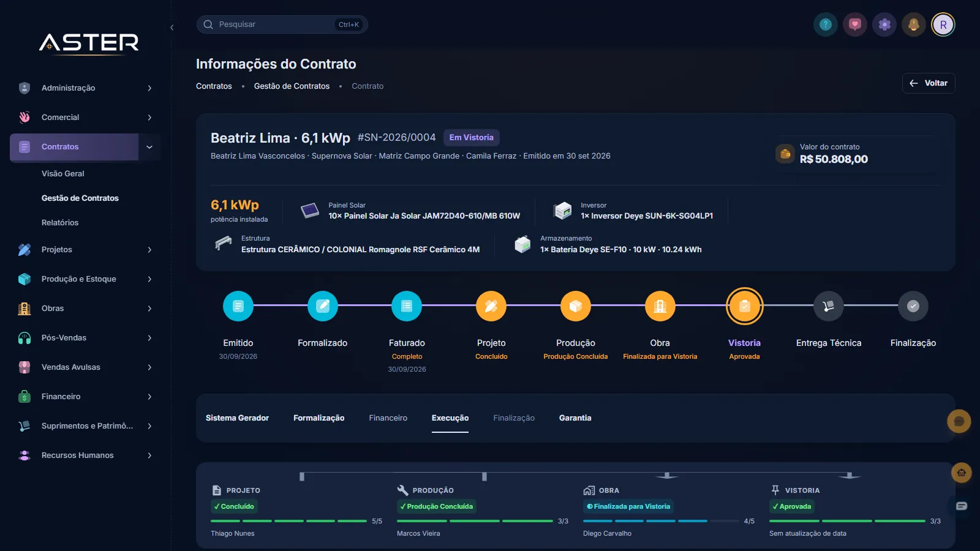Click the Emitido stage icon
This screenshot has width=980, height=551.
pyautogui.click(x=238, y=306)
